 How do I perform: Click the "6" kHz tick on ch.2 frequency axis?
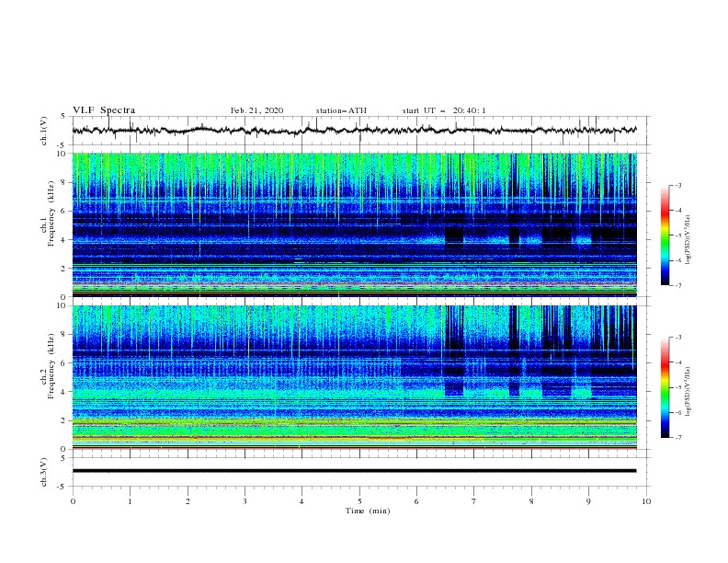65,363
